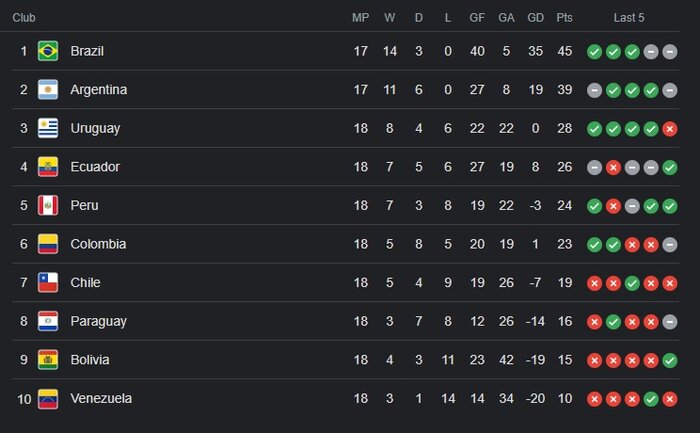The image size is (700, 433).
Task: Click Uruguay's red loss icon in Last 5
Action: tap(670, 129)
